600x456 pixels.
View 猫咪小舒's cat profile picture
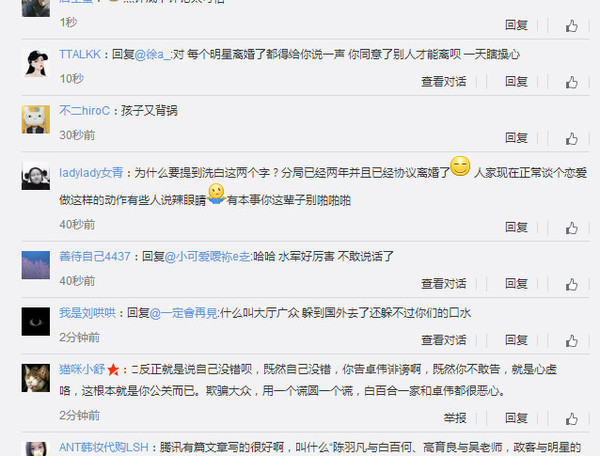(x=36, y=378)
